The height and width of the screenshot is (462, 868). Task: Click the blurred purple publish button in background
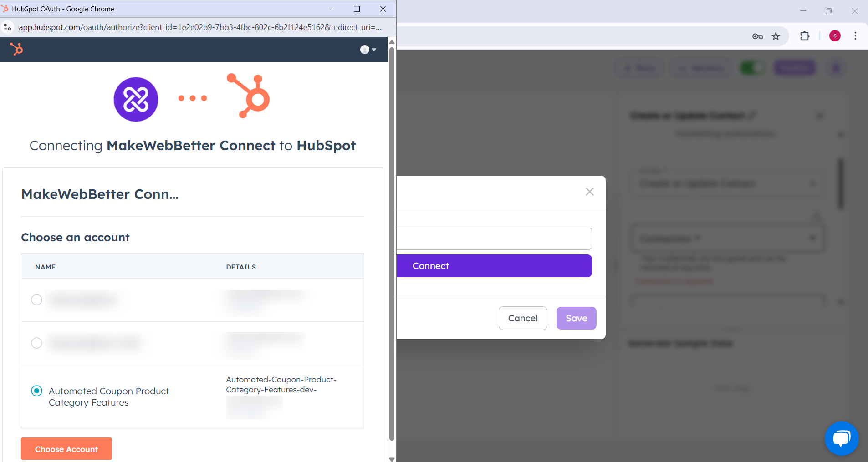click(795, 68)
